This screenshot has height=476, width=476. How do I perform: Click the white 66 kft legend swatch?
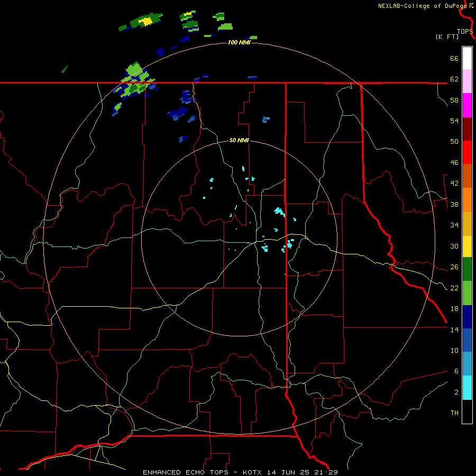467,58
